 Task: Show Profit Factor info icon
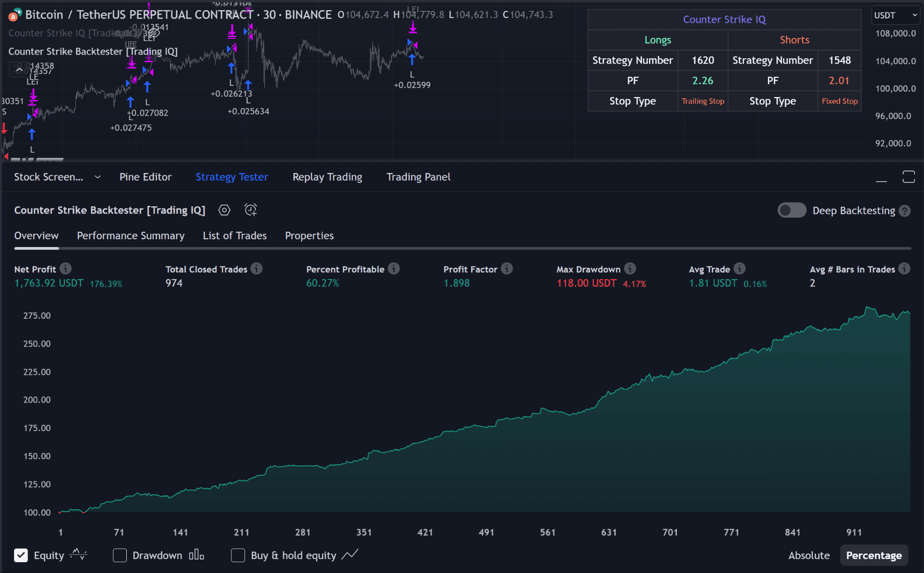507,269
